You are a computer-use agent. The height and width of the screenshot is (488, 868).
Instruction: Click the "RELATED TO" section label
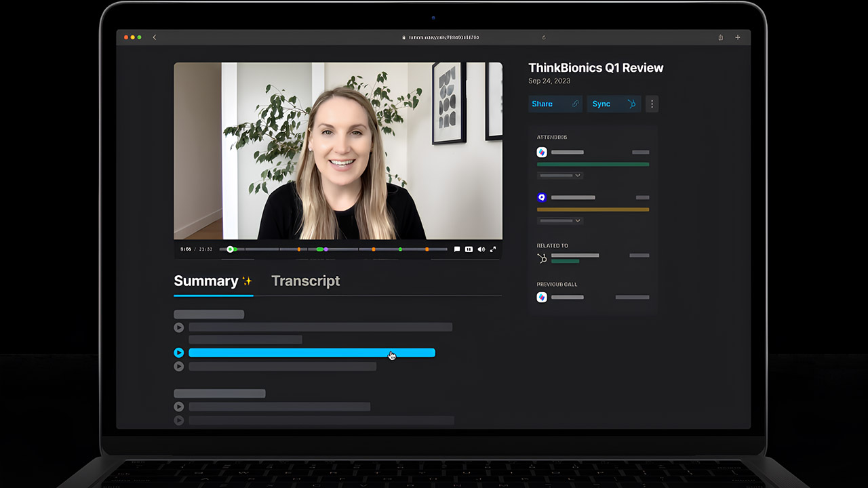(x=553, y=246)
